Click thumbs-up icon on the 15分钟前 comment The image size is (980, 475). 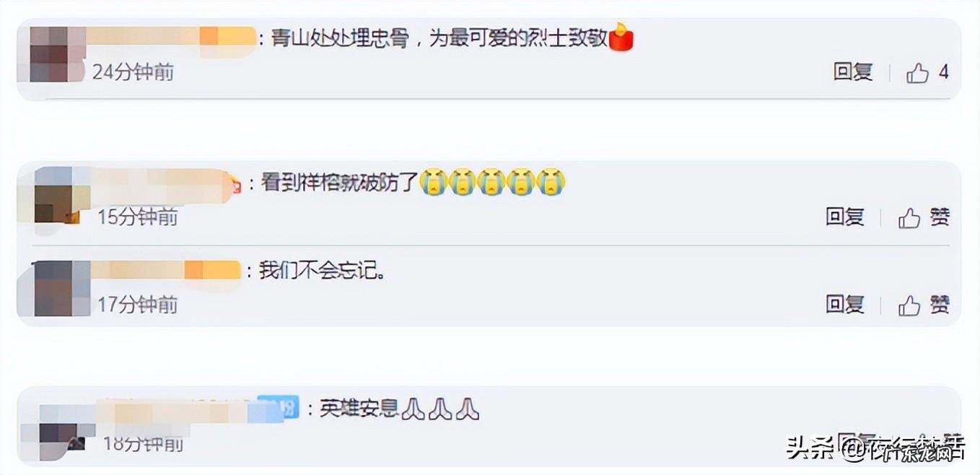[909, 218]
